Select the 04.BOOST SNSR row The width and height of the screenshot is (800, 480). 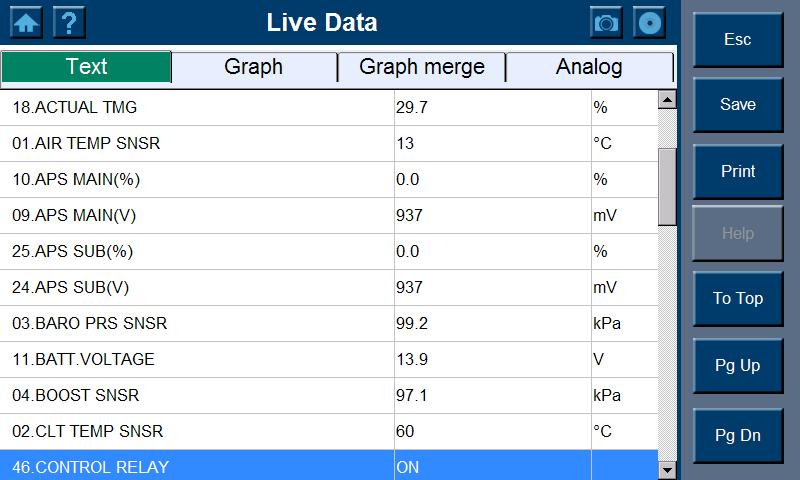click(200, 395)
